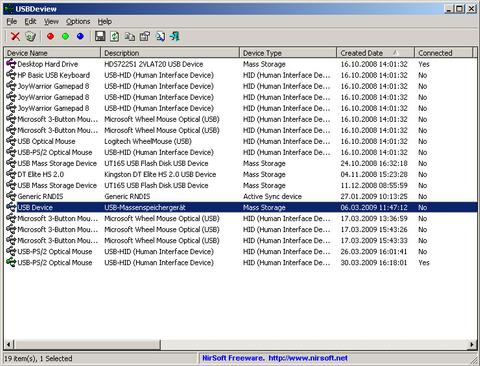Click the USB icon beside Desktop Hard Drive
480x366 pixels.
(11, 64)
